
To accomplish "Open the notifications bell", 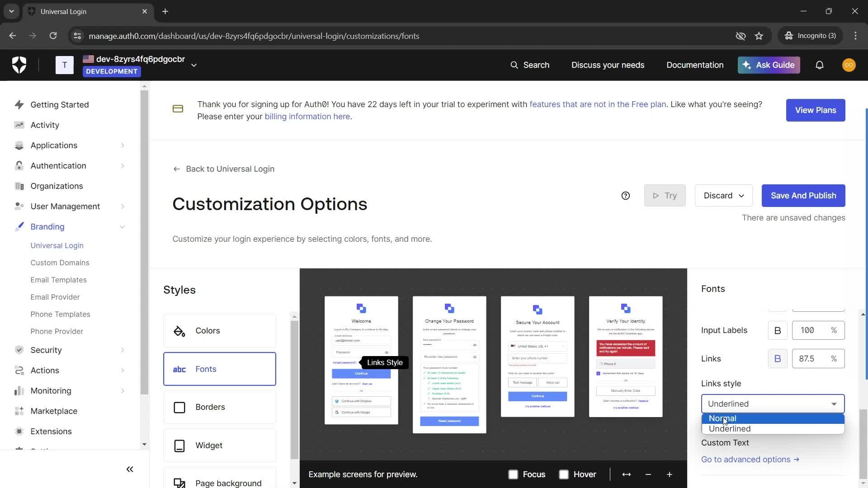I will [819, 65].
